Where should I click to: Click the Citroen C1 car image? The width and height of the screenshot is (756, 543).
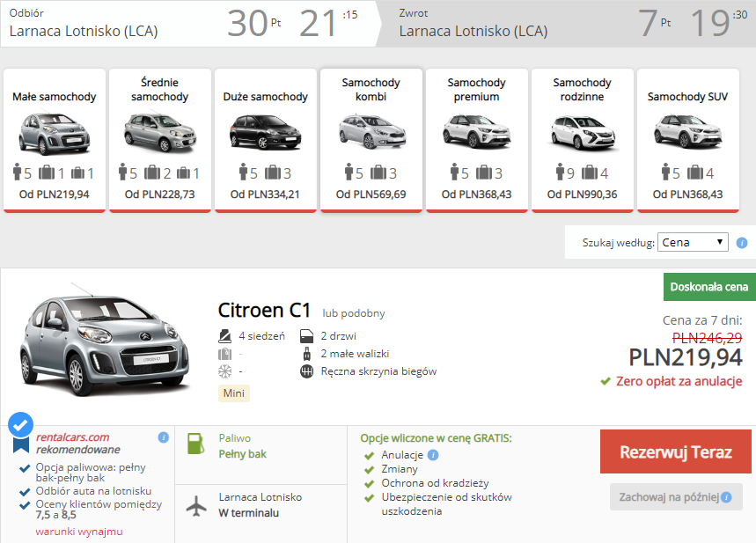(x=105, y=341)
